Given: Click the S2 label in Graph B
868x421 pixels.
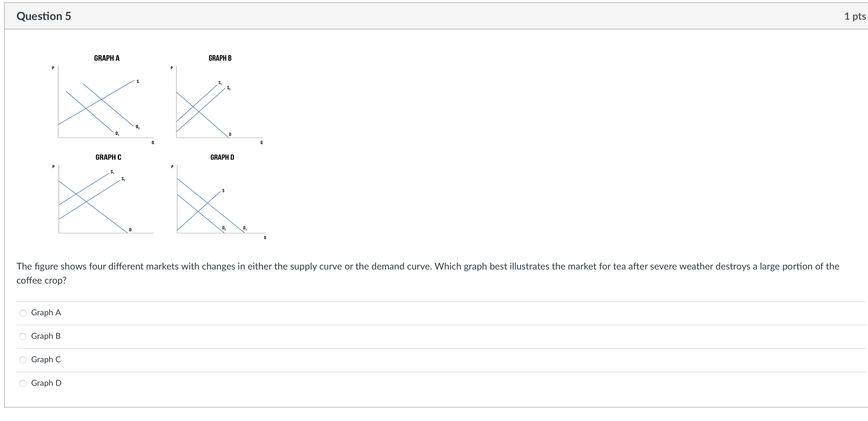Looking at the screenshot, I should pos(229,88).
